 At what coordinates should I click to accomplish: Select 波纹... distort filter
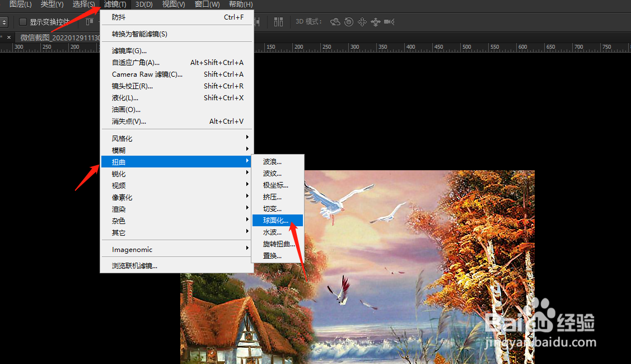[x=278, y=173]
